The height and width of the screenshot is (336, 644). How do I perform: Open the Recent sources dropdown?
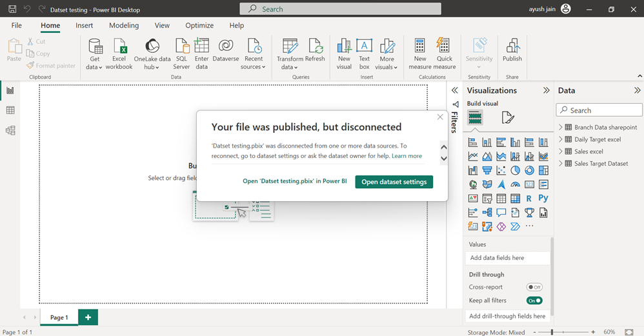point(253,54)
